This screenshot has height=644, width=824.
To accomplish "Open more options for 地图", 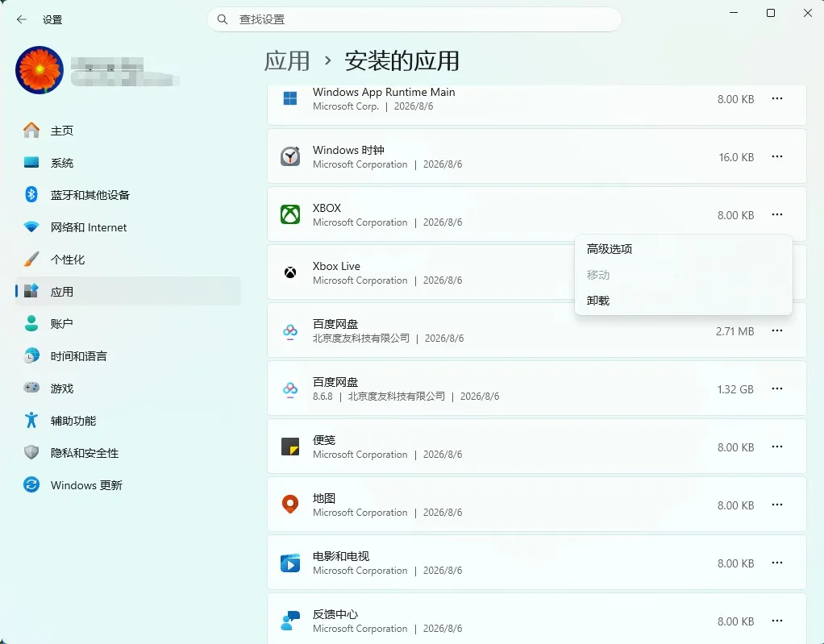I will (777, 505).
